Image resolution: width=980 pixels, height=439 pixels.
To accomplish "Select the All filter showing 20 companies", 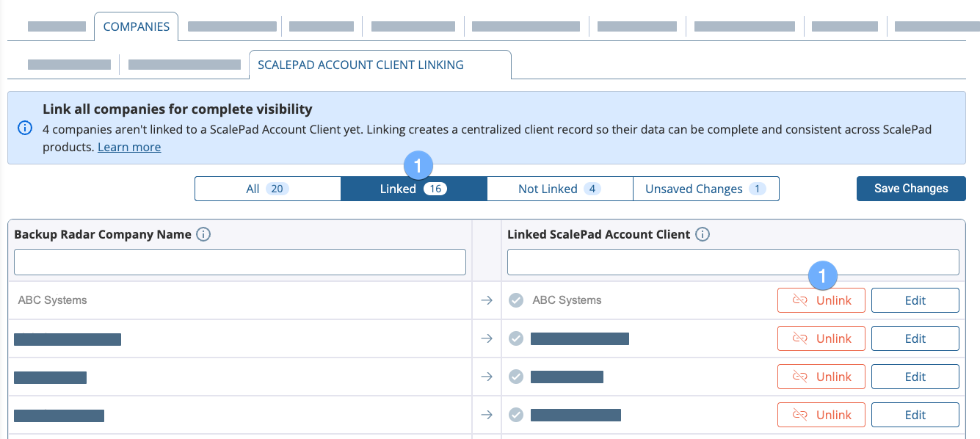I will 267,189.
